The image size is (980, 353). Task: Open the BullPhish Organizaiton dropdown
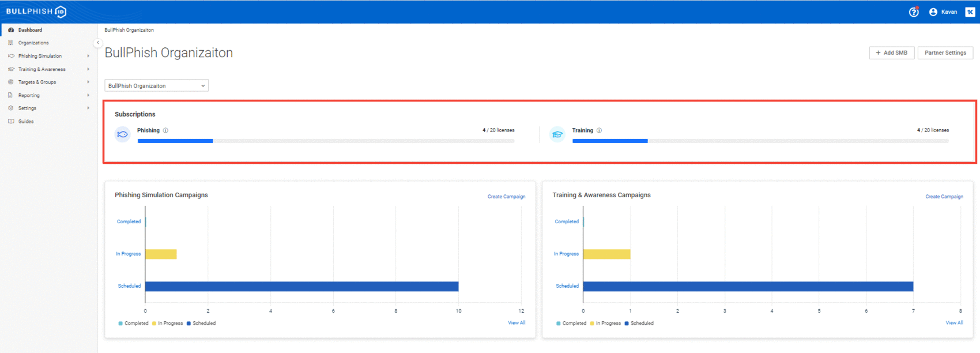(156, 86)
